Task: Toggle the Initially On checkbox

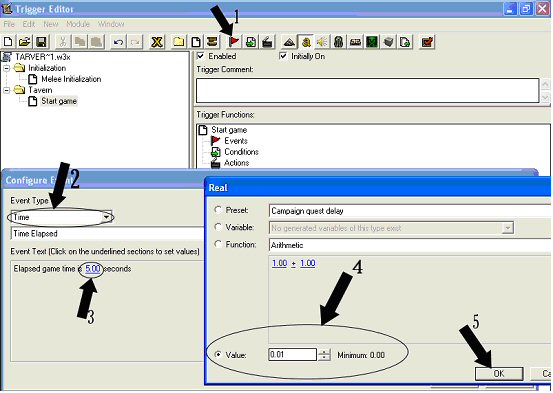Action: tap(283, 56)
